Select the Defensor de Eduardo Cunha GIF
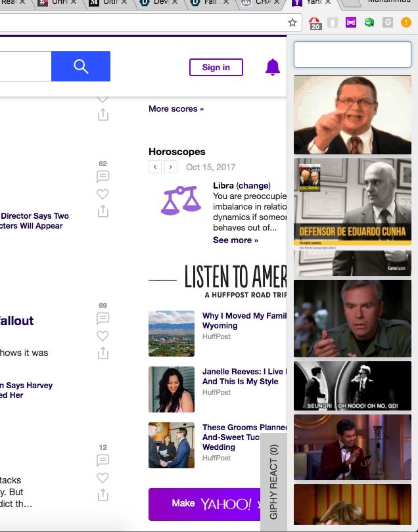This screenshot has width=418, height=532. [x=352, y=217]
